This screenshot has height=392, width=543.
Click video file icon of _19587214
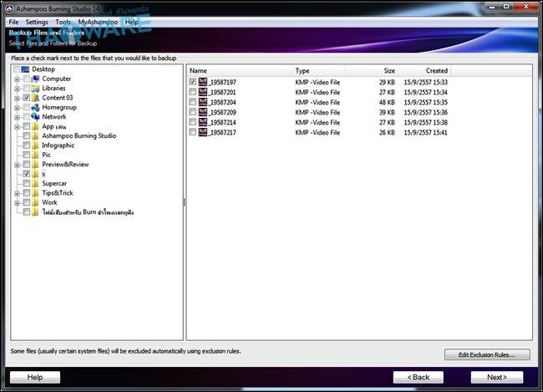(x=203, y=122)
